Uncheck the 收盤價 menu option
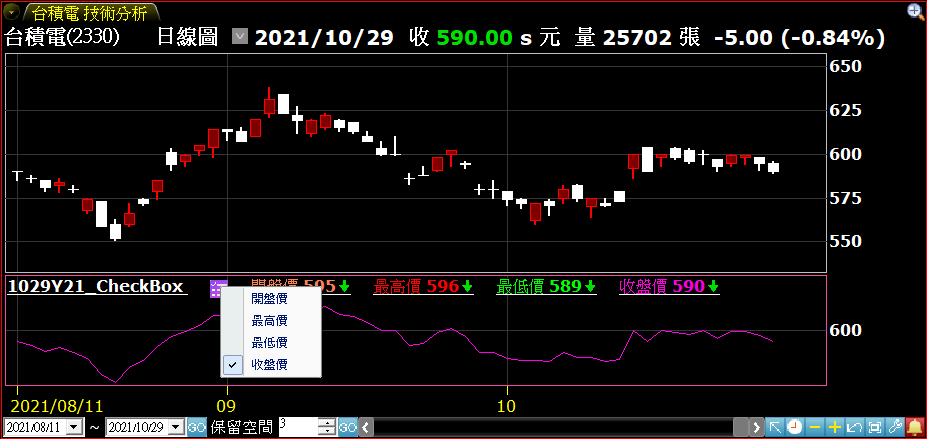 269,365
